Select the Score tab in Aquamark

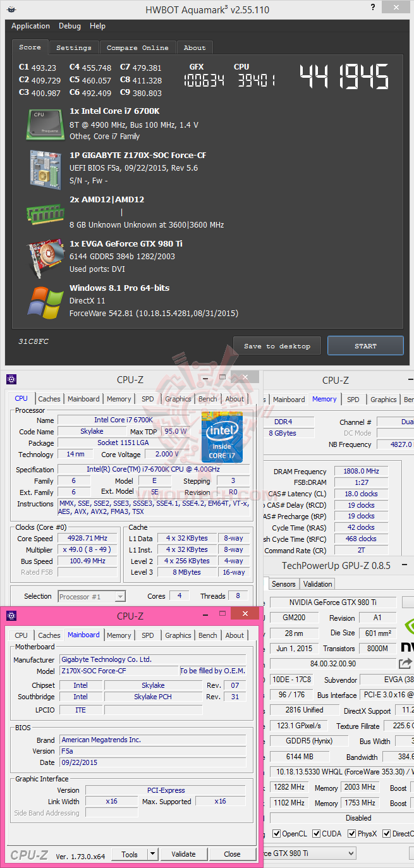[30, 47]
